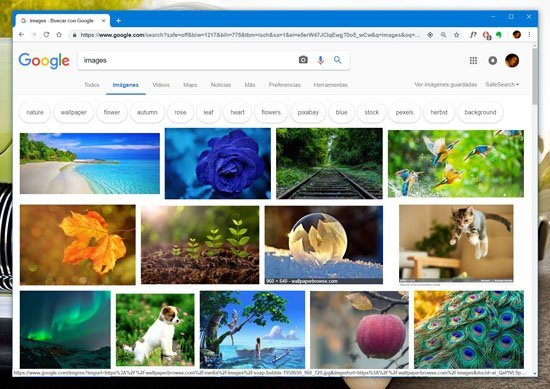Filter by the 'nature' chip
Image resolution: width=550 pixels, height=389 pixels.
[x=35, y=112]
